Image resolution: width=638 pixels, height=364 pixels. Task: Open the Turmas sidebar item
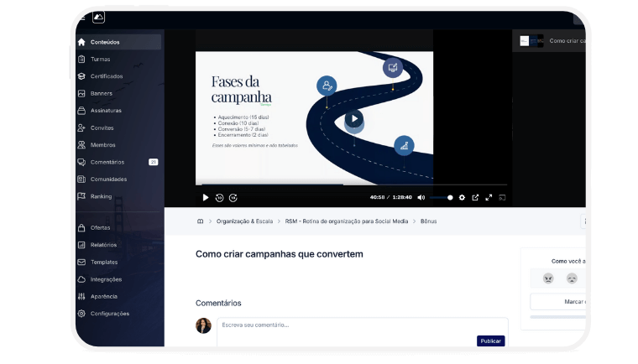100,60
